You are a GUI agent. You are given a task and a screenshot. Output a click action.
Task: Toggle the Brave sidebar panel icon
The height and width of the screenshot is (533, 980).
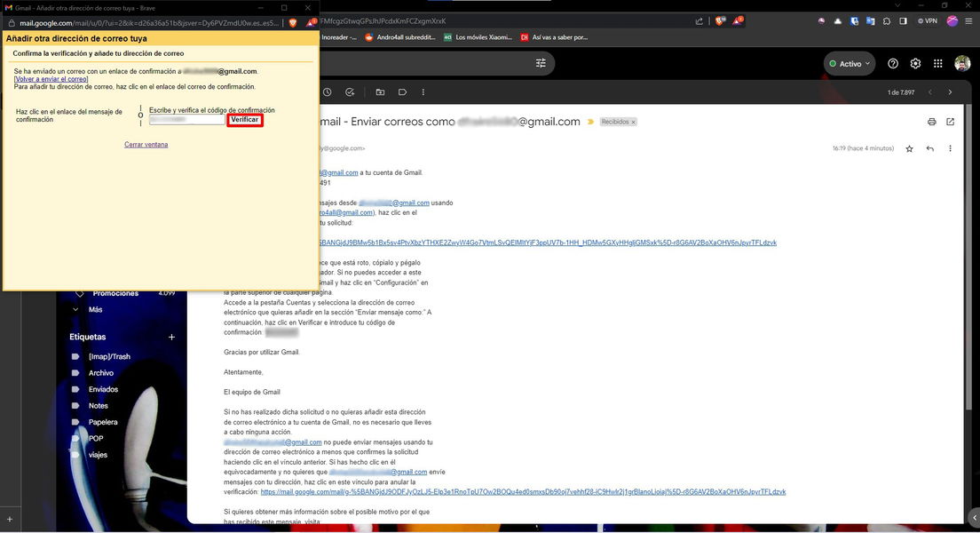pos(903,21)
